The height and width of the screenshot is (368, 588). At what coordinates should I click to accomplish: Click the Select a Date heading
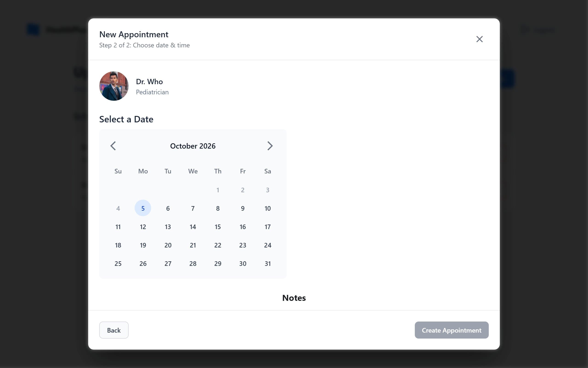click(x=126, y=119)
